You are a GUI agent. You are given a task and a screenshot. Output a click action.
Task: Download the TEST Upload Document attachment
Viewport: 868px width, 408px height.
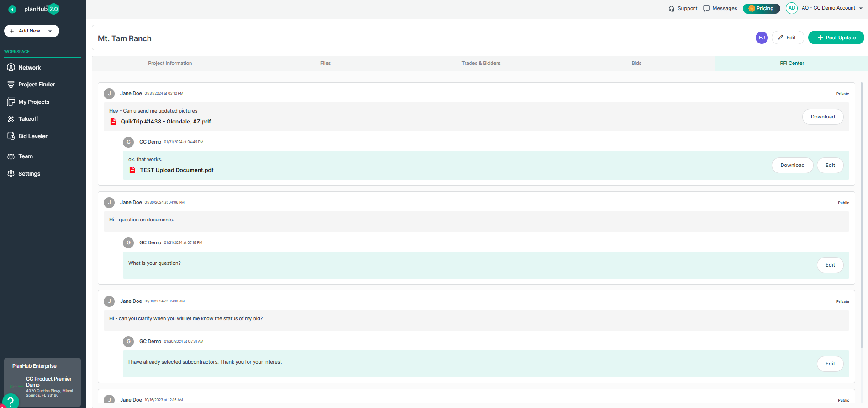tap(793, 166)
